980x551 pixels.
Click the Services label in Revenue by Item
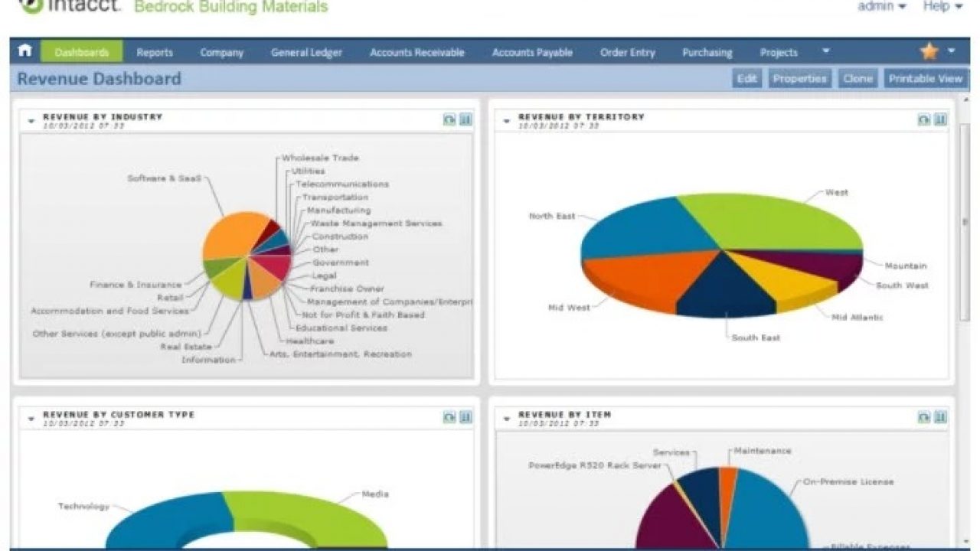click(671, 452)
